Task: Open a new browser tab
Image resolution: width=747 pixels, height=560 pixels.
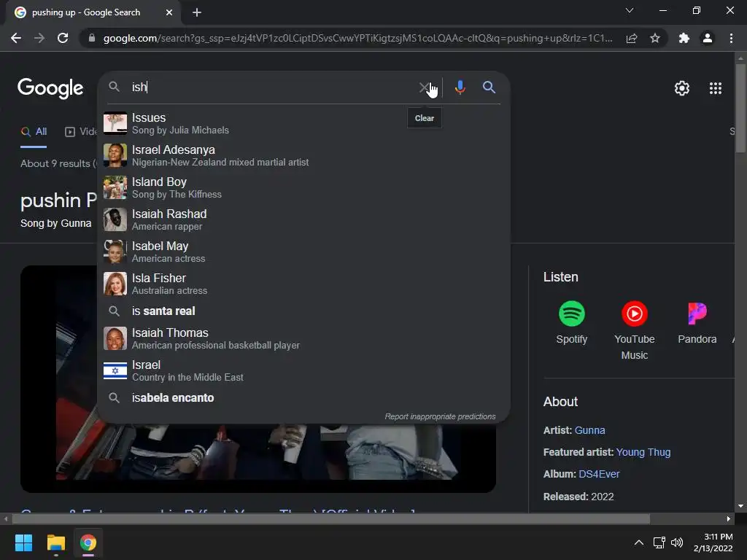Action: pos(197,13)
